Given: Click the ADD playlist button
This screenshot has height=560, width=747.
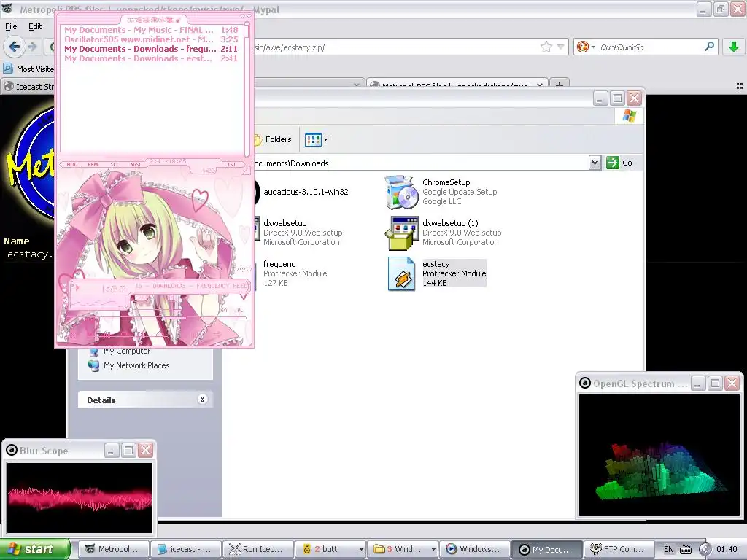Looking at the screenshot, I should click(72, 164).
